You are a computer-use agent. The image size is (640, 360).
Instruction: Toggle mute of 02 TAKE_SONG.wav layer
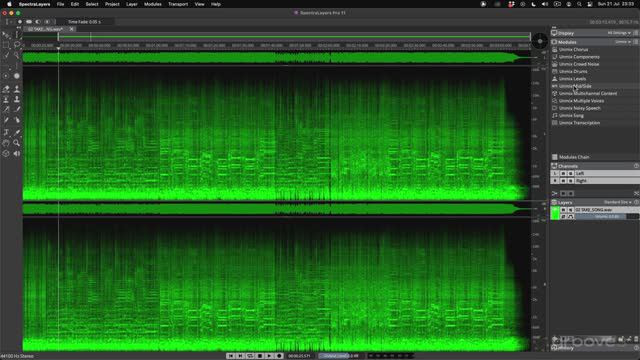(571, 210)
